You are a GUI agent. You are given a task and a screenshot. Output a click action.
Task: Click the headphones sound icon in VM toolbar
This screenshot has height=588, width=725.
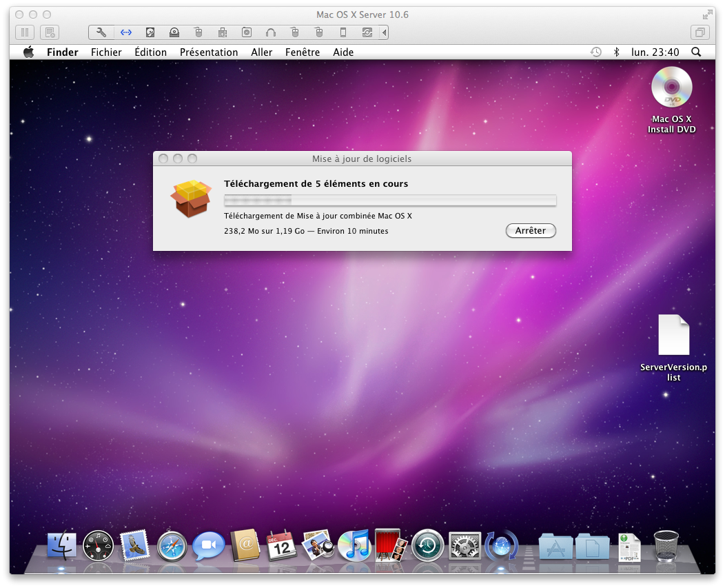(270, 32)
